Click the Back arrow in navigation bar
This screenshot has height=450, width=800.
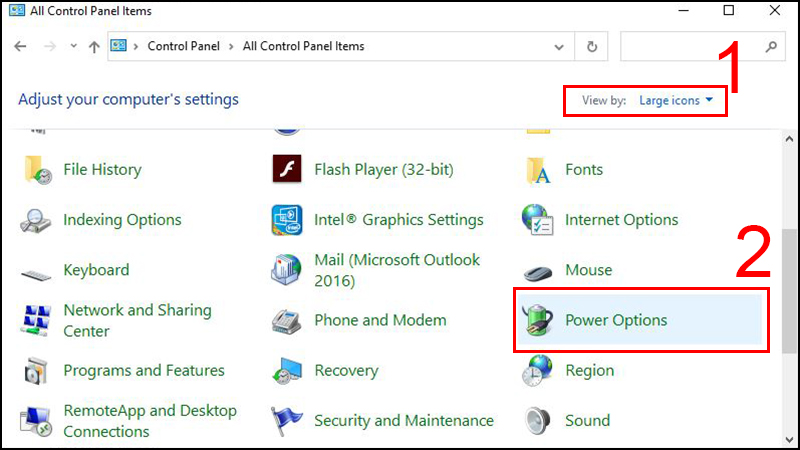(x=20, y=46)
